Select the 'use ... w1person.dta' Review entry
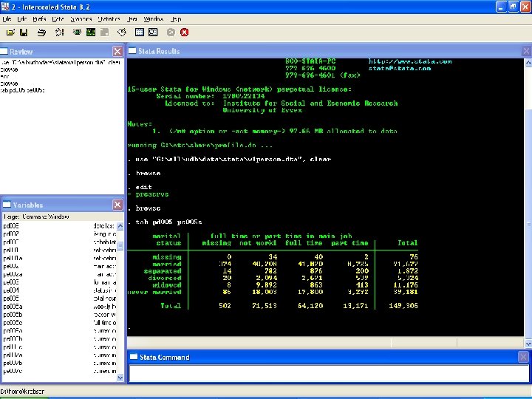The image size is (532, 399). [x=61, y=62]
